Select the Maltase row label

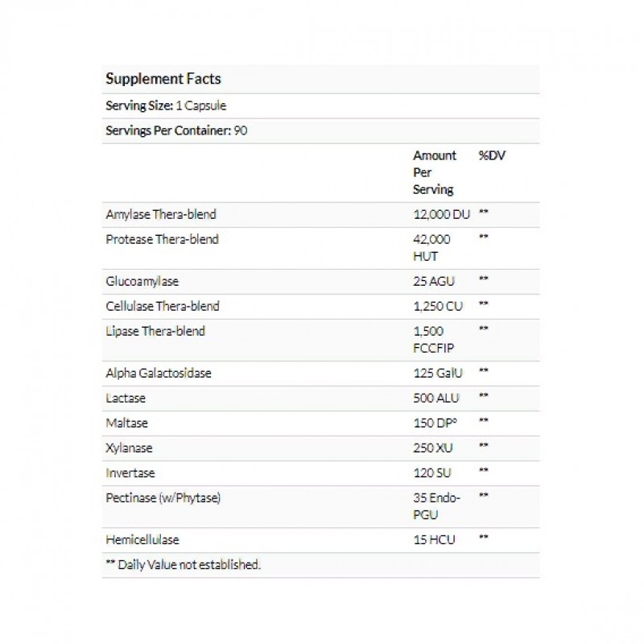click(x=127, y=423)
